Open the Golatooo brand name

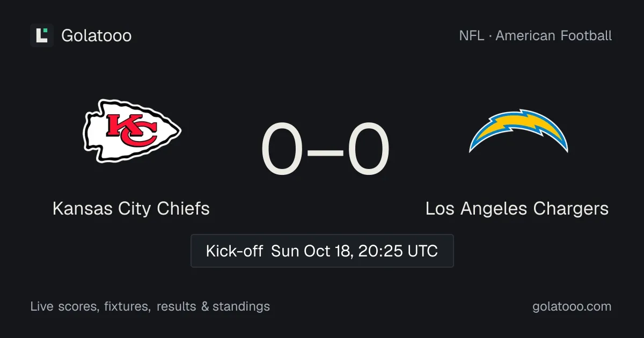pos(97,36)
